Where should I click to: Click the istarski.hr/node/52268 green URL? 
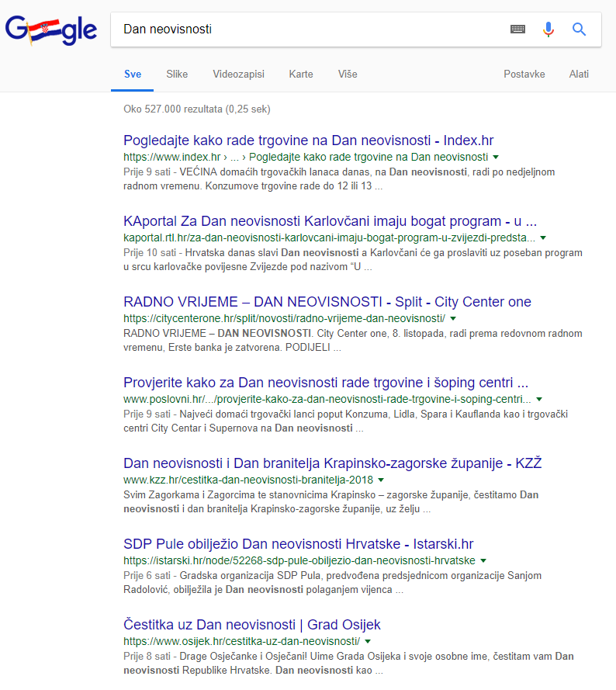click(299, 560)
